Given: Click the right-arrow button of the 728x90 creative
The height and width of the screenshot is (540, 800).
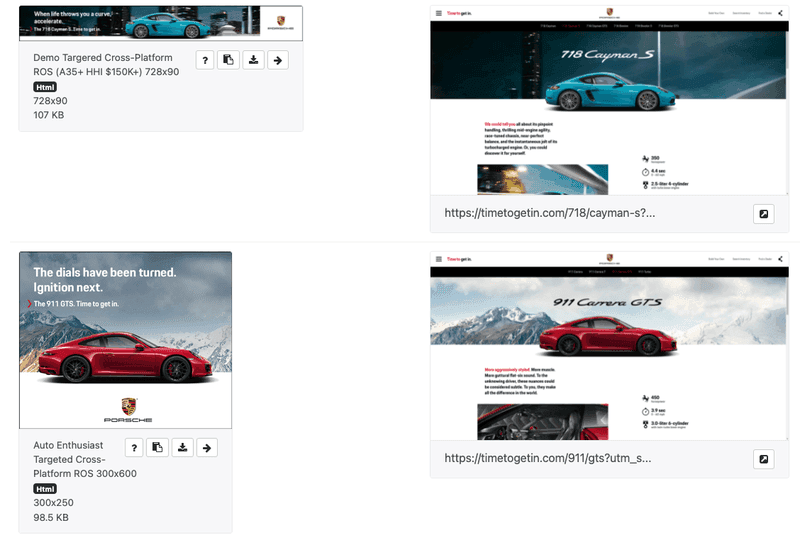Looking at the screenshot, I should click(278, 60).
